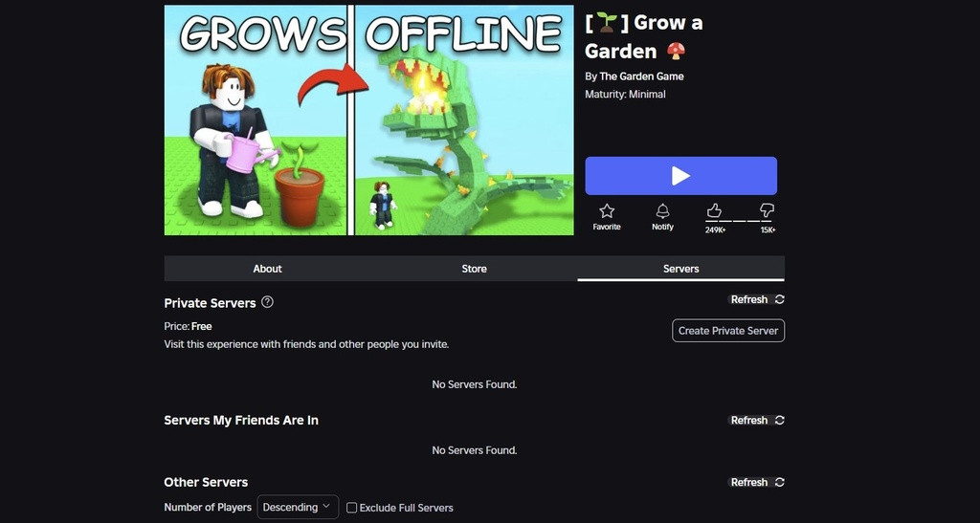Open the Descending sort dropdown

click(x=298, y=507)
